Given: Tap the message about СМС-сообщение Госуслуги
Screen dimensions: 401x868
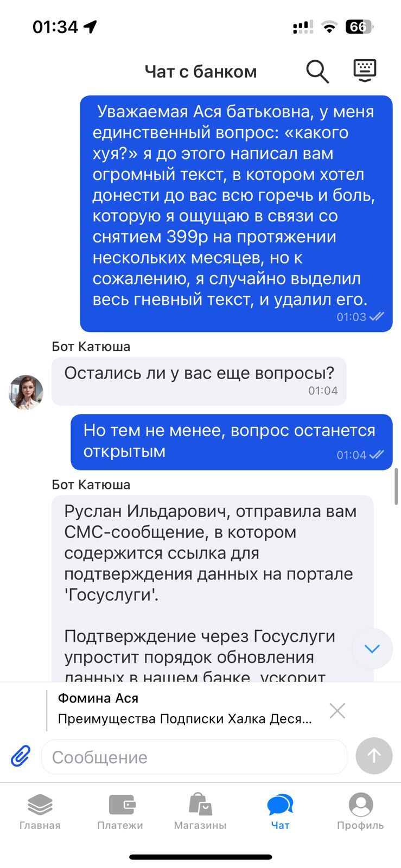Looking at the screenshot, I should tap(212, 553).
